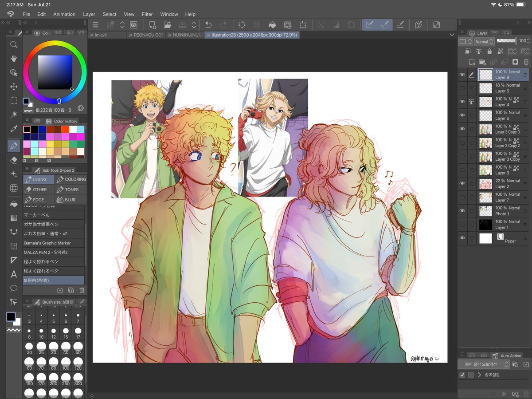Click the Undo arrow in command bar
This screenshot has height=399, width=532.
pos(208,25)
